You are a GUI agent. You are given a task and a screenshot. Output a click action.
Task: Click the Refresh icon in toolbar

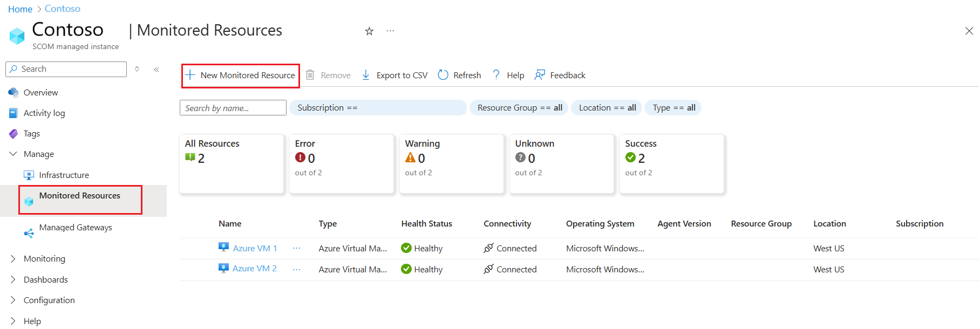coord(443,75)
